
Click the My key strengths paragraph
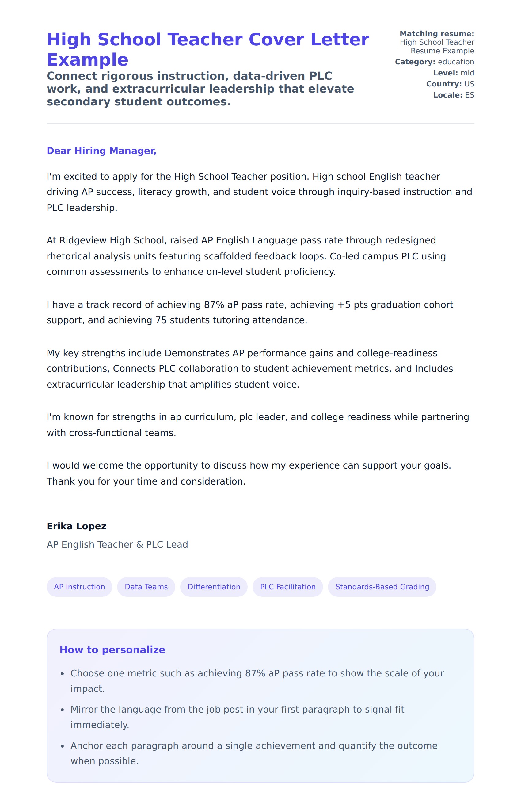249,369
